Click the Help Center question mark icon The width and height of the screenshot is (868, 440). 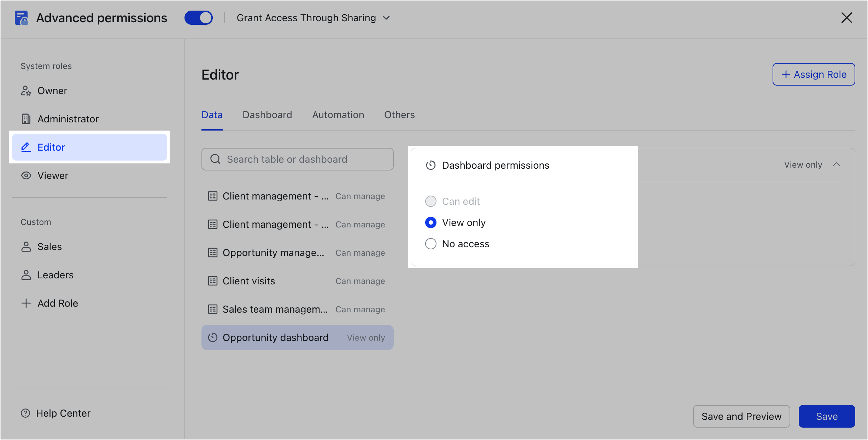pos(25,413)
